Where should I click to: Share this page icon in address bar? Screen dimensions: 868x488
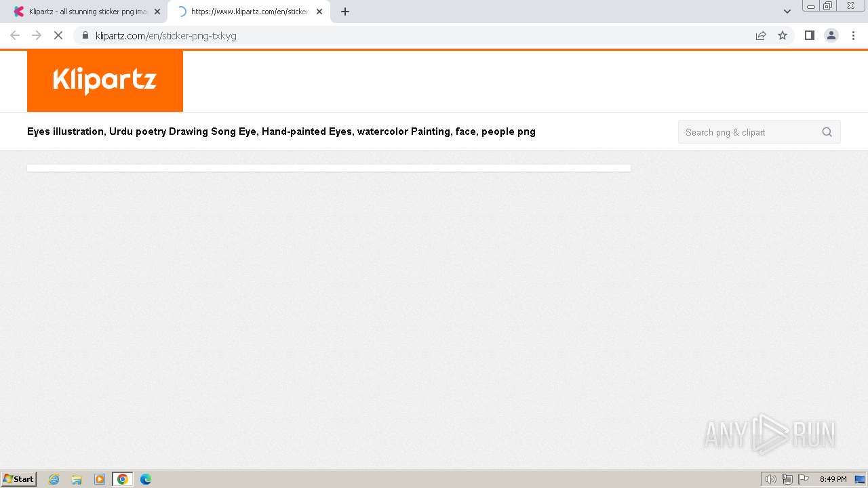tap(761, 35)
